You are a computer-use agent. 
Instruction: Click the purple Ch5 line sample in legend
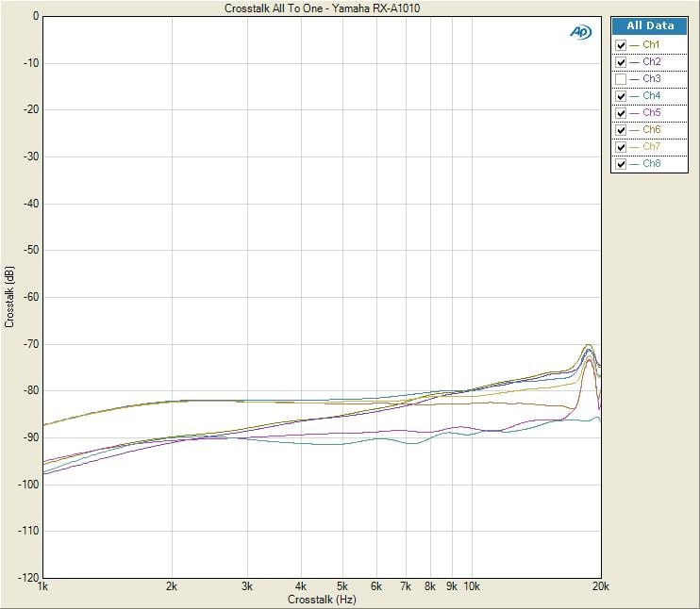tap(634, 113)
